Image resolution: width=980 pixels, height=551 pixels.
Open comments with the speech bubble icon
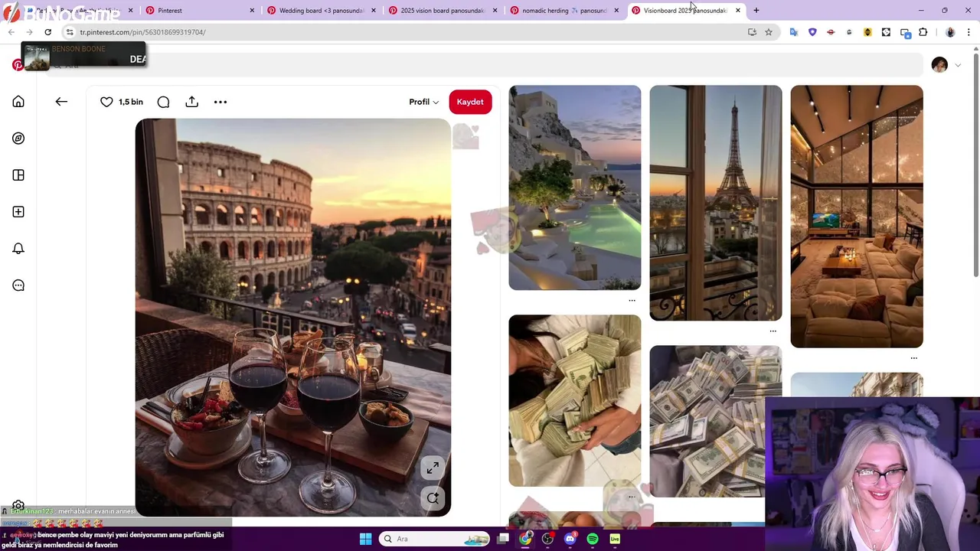coord(163,102)
